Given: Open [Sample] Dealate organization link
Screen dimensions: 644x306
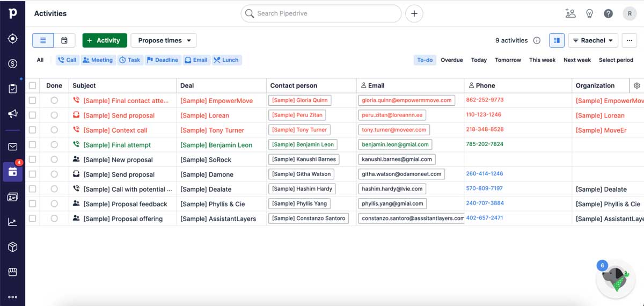Looking at the screenshot, I should [x=601, y=189].
